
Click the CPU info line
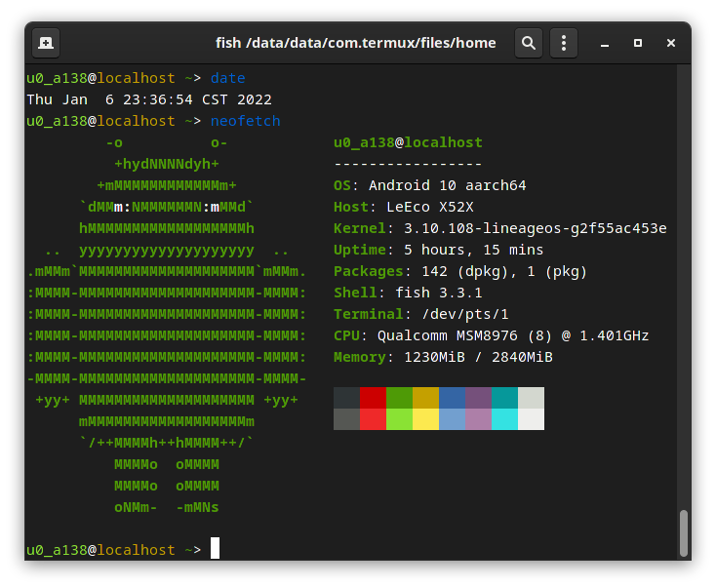click(x=491, y=335)
